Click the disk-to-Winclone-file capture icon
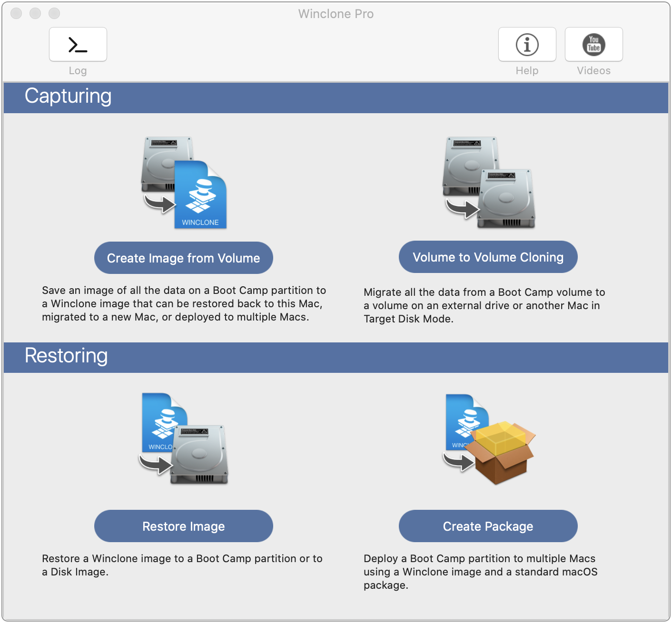The width and height of the screenshot is (672, 623). click(184, 183)
